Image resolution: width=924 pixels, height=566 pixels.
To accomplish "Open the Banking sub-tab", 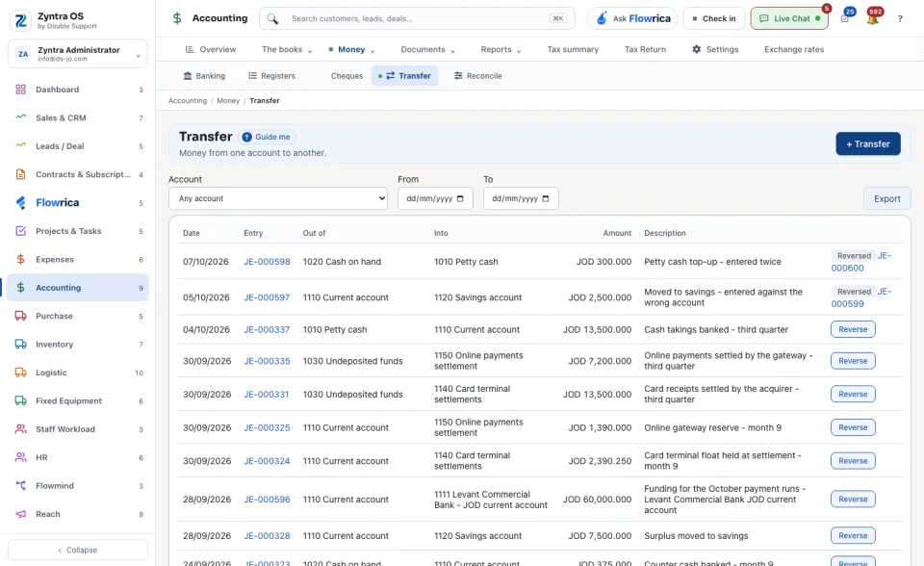I will coord(204,76).
